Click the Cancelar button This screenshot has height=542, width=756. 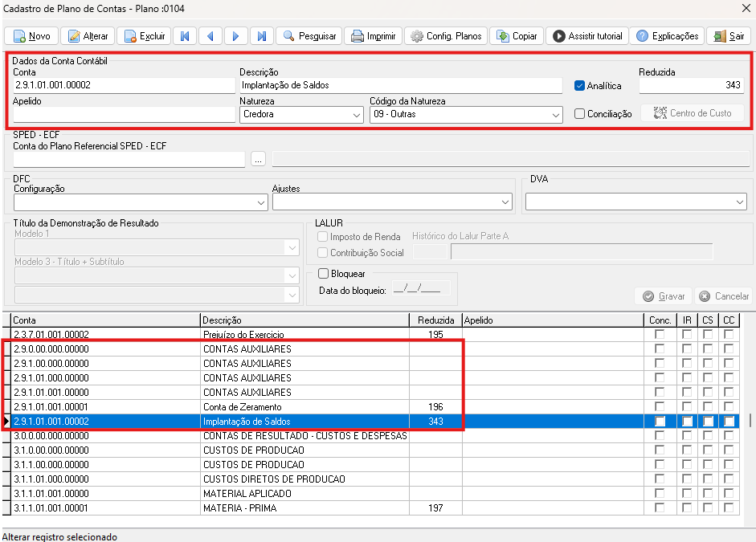724,296
